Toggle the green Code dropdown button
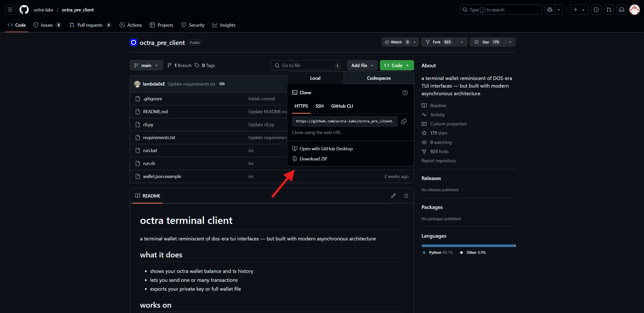The image size is (644, 313). coord(397,65)
